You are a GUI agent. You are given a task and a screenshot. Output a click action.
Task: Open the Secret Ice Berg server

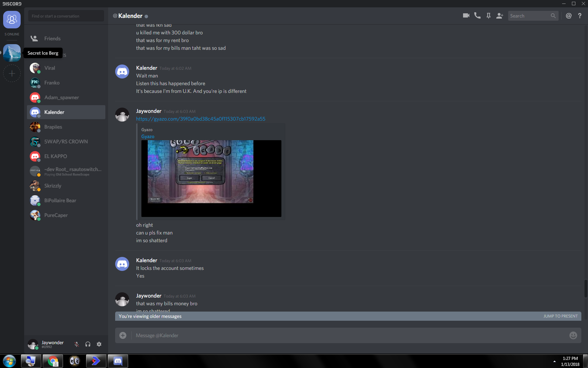click(x=12, y=53)
